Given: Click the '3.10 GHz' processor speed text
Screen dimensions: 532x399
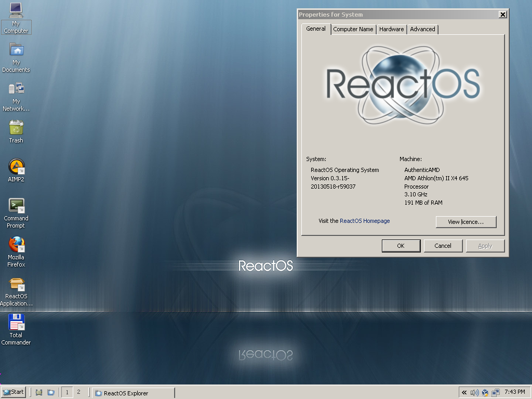Looking at the screenshot, I should 416,194.
